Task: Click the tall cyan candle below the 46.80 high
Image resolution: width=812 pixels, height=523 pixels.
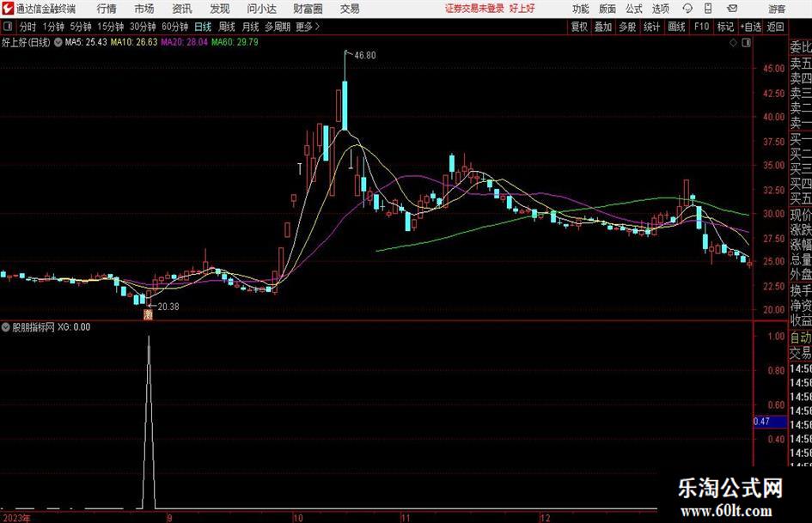Action: (x=345, y=105)
